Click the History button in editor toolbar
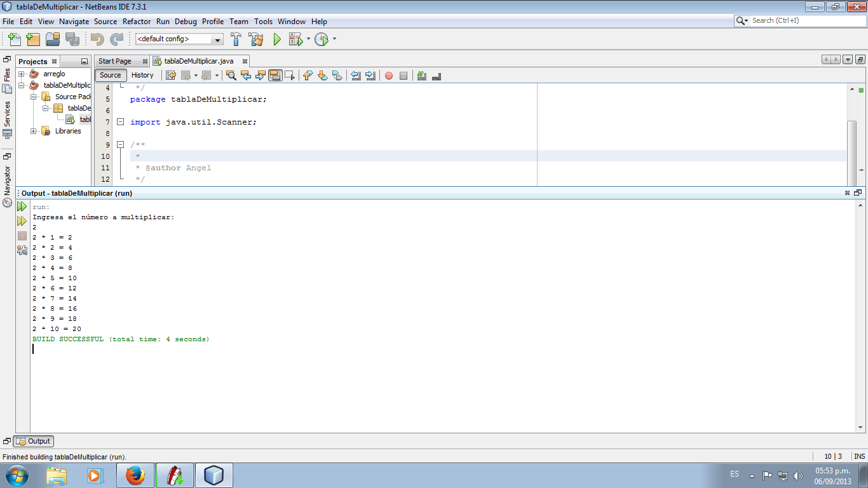Image resolution: width=868 pixels, height=488 pixels. tap(142, 75)
